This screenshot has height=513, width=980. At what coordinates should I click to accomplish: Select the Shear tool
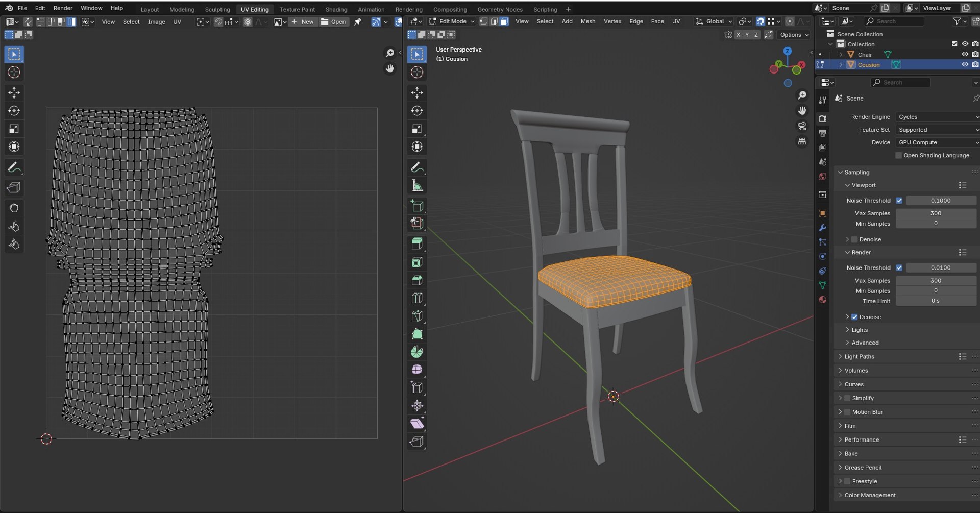[x=417, y=424]
